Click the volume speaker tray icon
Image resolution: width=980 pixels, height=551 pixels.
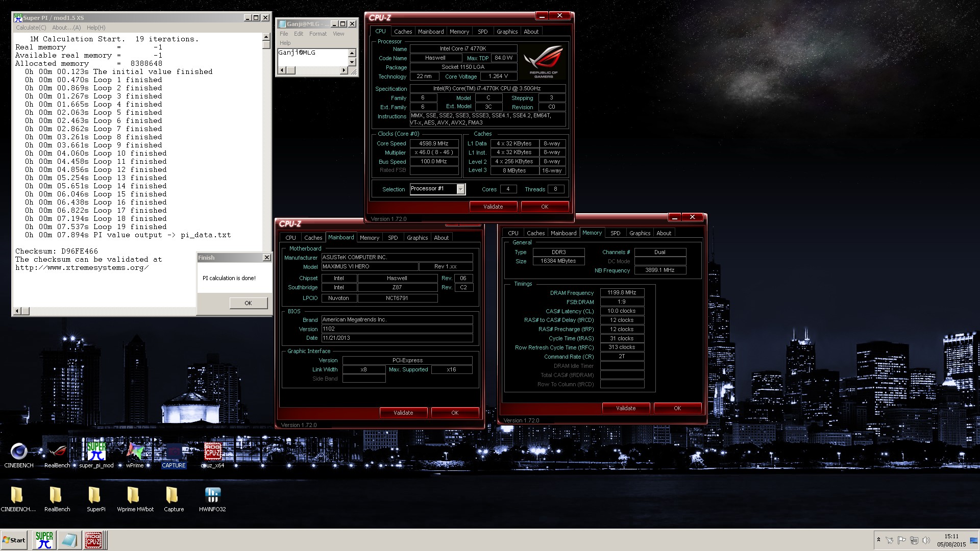coord(926,540)
